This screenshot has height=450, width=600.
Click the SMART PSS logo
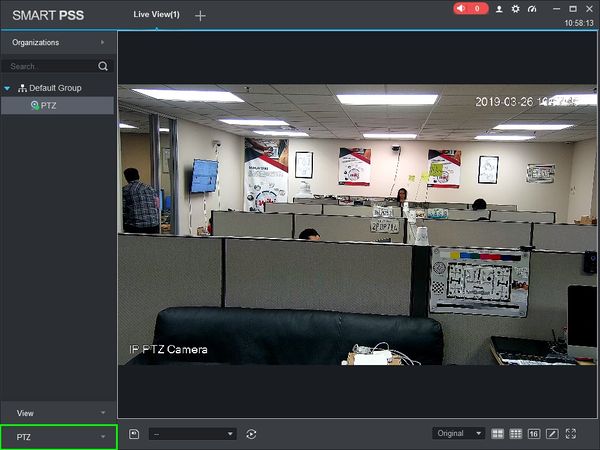(48, 15)
